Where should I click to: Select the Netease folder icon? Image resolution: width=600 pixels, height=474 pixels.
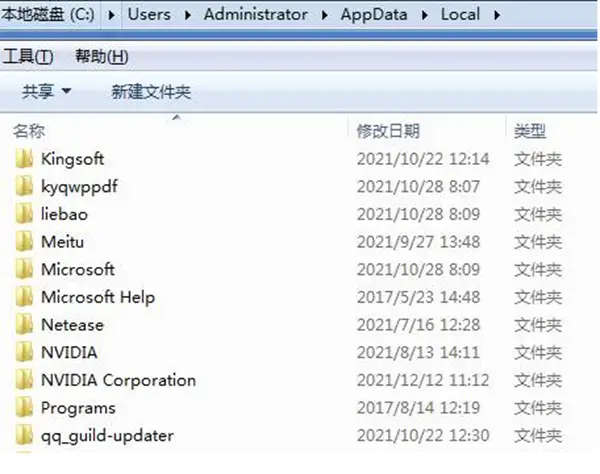(24, 325)
